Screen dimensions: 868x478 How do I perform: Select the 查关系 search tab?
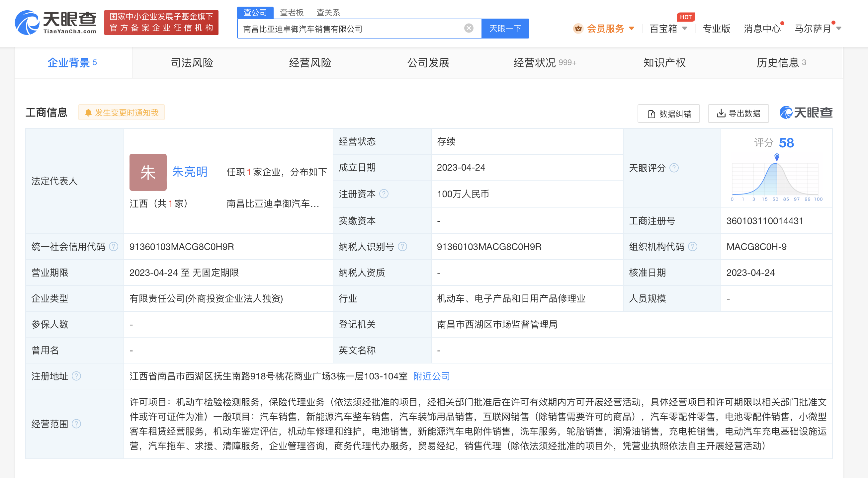[x=328, y=13]
